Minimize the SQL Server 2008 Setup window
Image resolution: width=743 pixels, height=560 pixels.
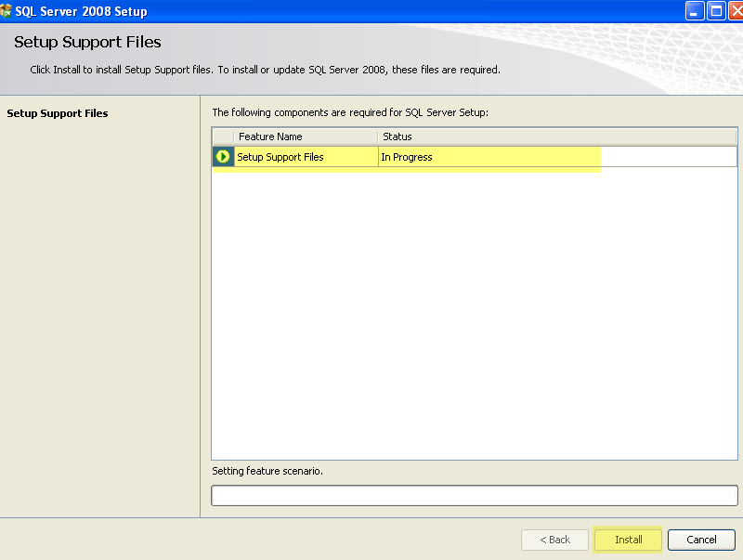coord(694,11)
